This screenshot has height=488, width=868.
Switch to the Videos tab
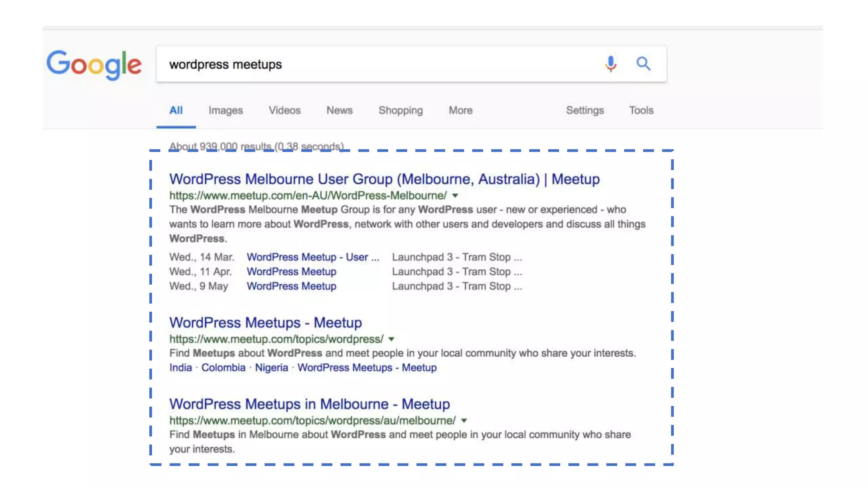284,111
